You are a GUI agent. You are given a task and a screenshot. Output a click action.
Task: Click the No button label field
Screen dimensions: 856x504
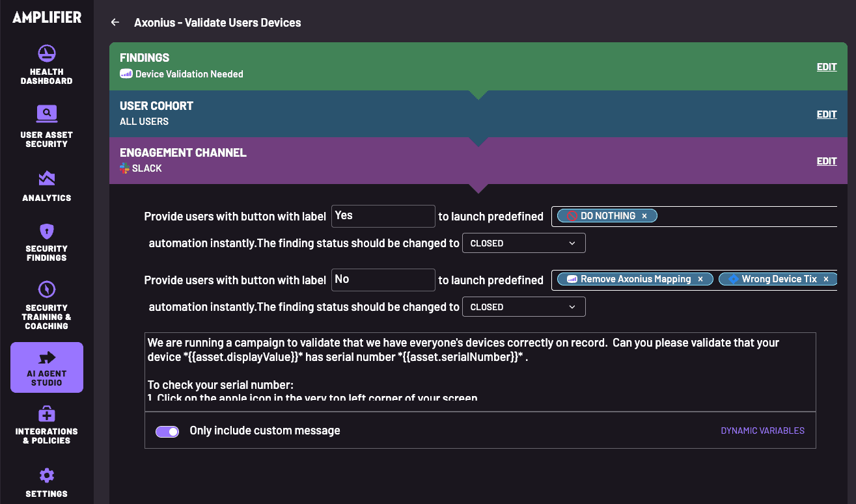tap(383, 280)
